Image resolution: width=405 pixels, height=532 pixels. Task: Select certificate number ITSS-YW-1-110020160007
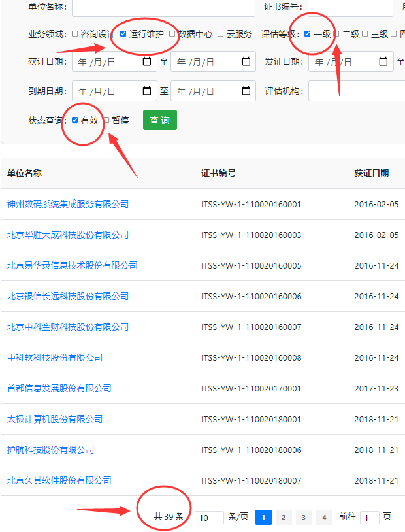[251, 327]
